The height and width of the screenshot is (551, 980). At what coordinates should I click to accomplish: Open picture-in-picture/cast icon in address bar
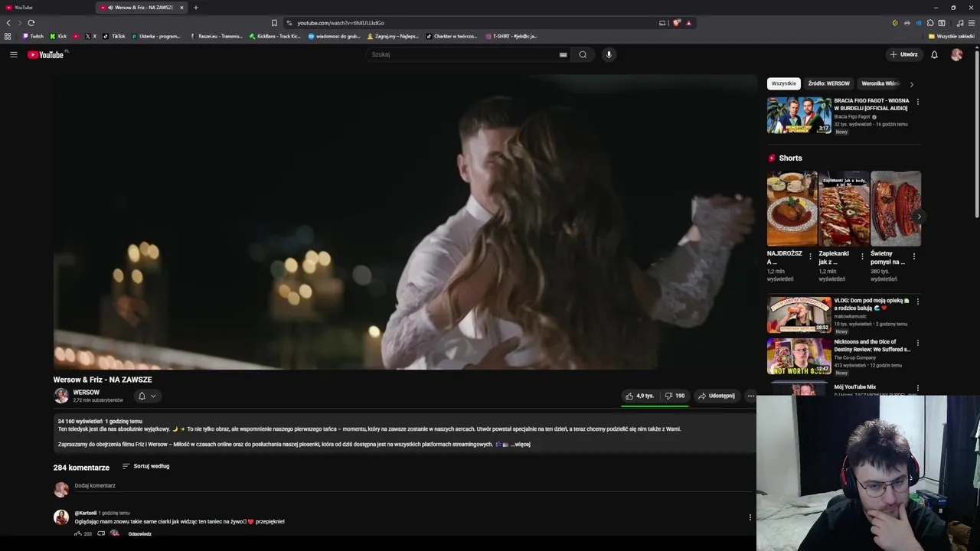(x=662, y=23)
